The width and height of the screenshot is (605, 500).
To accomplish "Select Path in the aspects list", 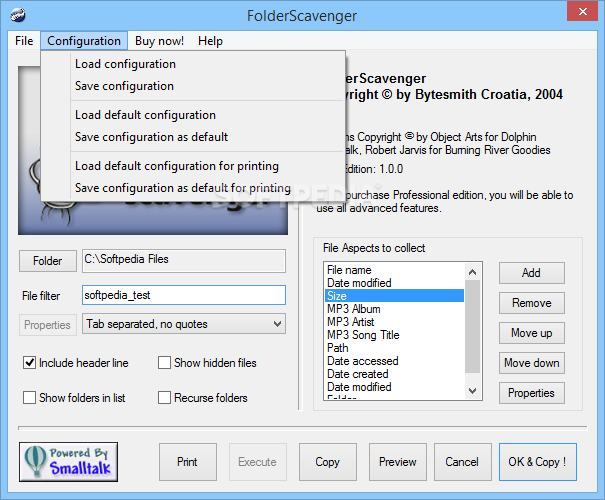I will tap(394, 348).
